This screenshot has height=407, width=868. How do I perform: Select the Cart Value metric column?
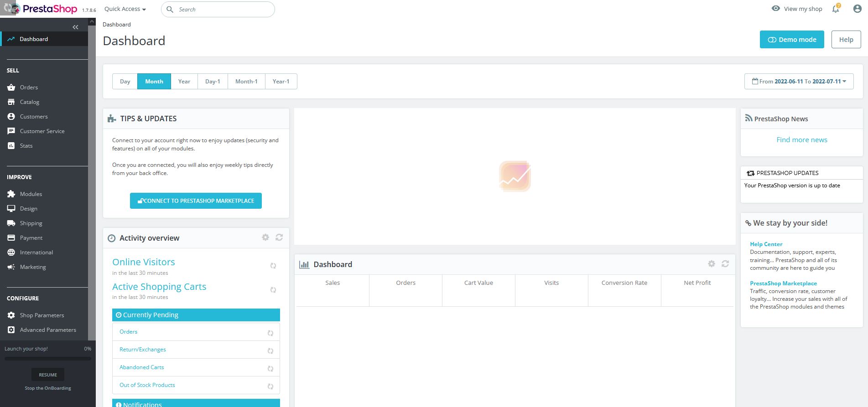(478, 290)
